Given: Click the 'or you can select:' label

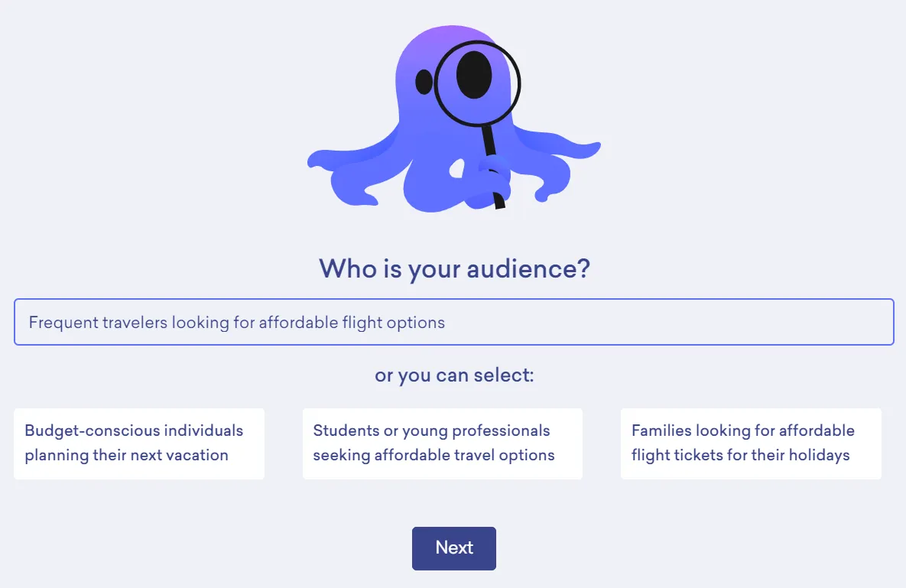Looking at the screenshot, I should coord(454,375).
